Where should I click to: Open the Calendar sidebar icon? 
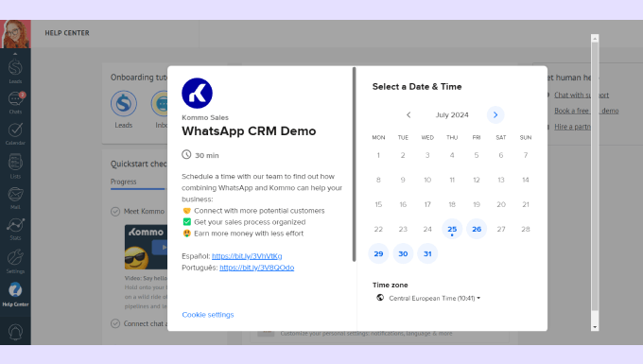click(15, 133)
